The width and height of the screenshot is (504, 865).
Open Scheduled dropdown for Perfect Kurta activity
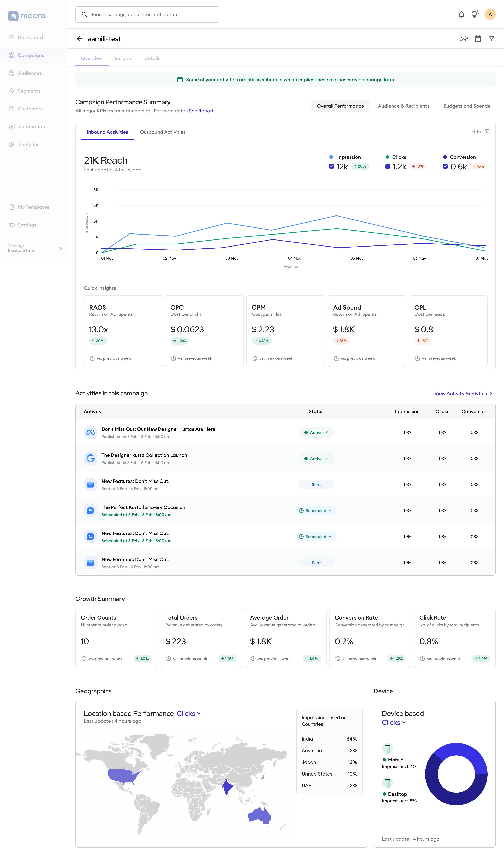click(x=316, y=511)
